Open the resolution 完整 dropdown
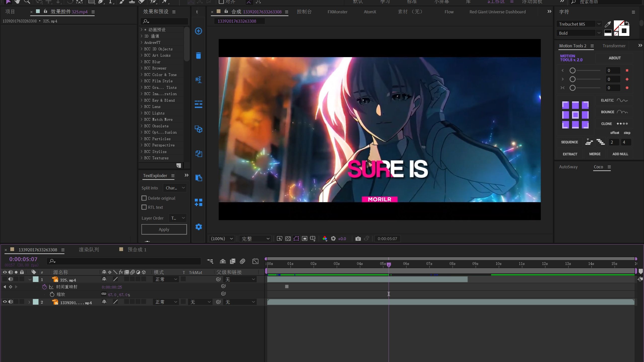Viewport: 644px width, 362px height. (x=255, y=238)
